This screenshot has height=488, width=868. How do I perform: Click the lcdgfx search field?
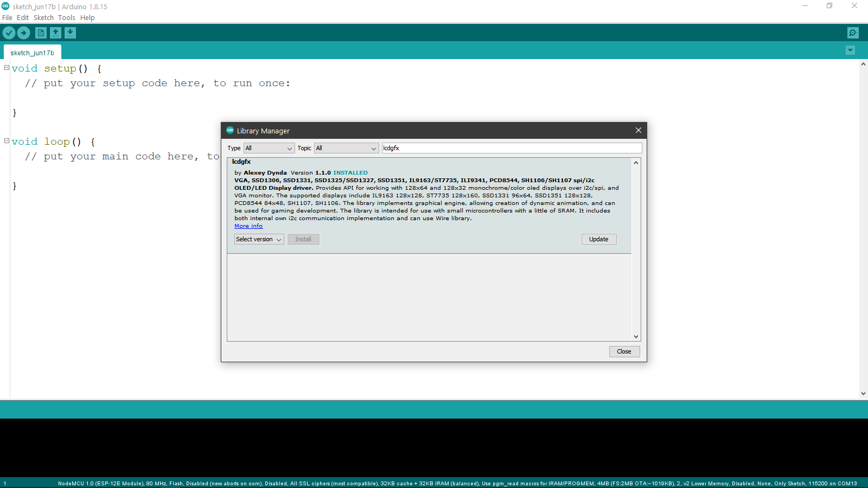pyautogui.click(x=512, y=148)
